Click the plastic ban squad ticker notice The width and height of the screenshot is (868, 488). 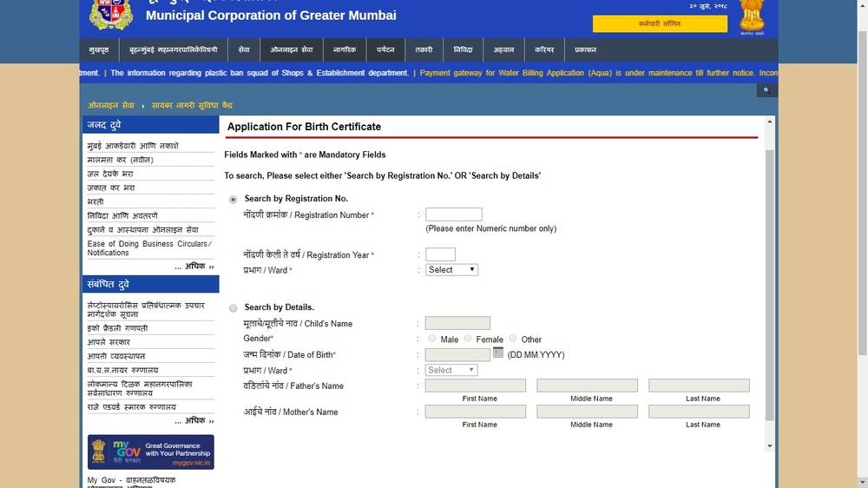coord(260,73)
